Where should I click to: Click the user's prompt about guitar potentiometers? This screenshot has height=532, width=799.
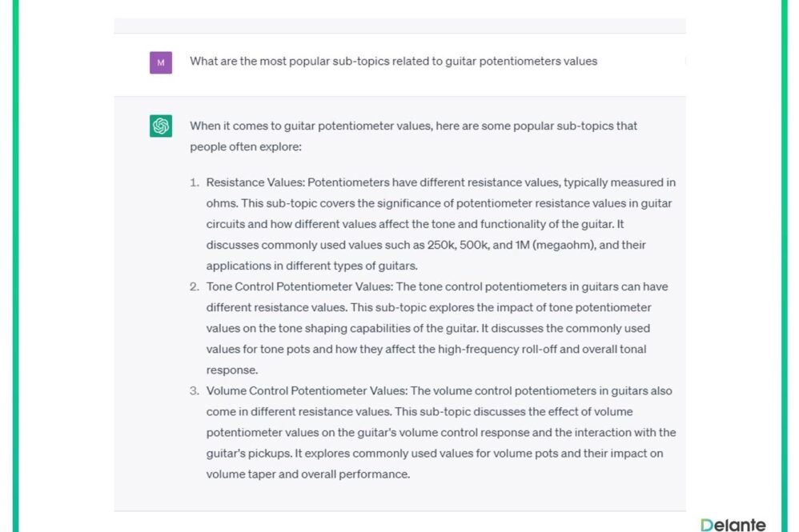click(393, 61)
